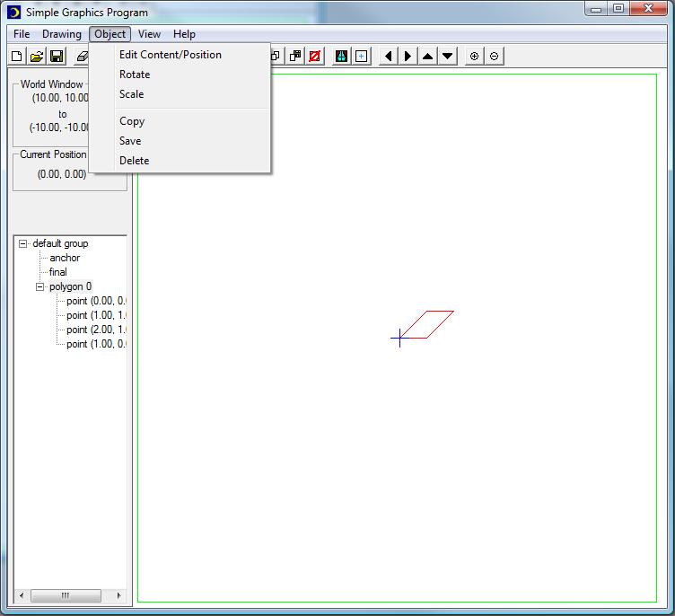
Task: Click the tree panel horizontal scrollbar thumb
Action: [x=65, y=595]
